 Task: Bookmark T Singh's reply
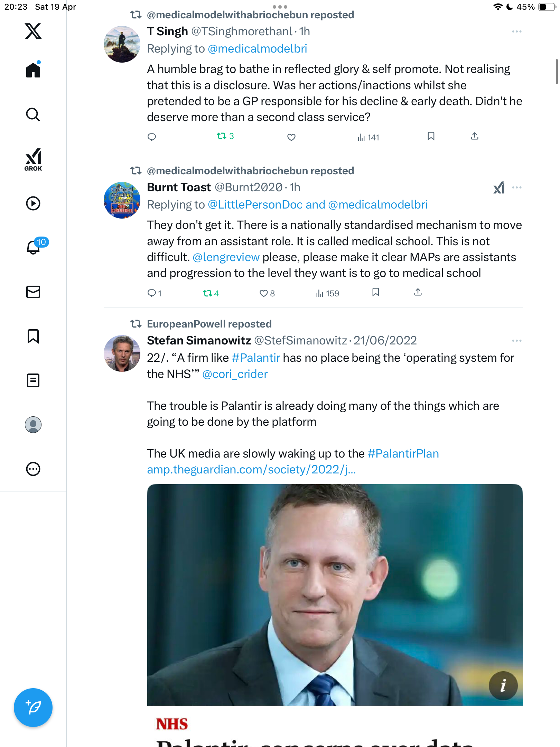(431, 136)
